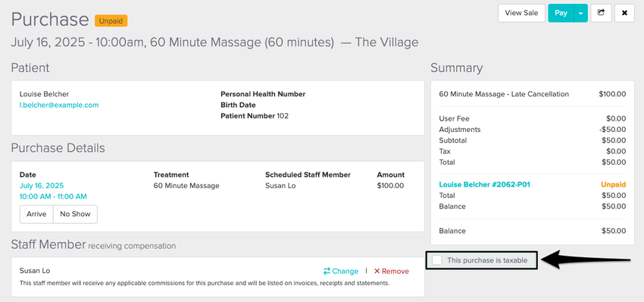Click the Subtotal row label
This screenshot has height=302, width=644.
(452, 140)
